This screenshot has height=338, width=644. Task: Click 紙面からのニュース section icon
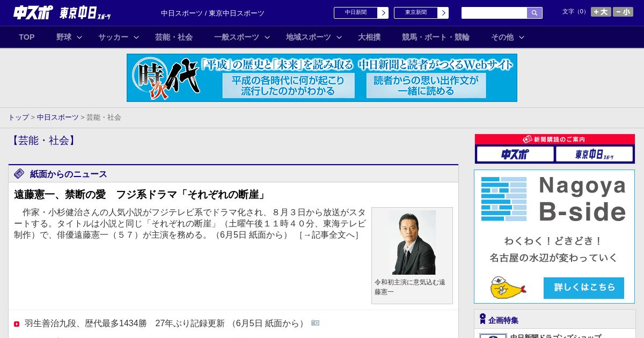point(19,173)
